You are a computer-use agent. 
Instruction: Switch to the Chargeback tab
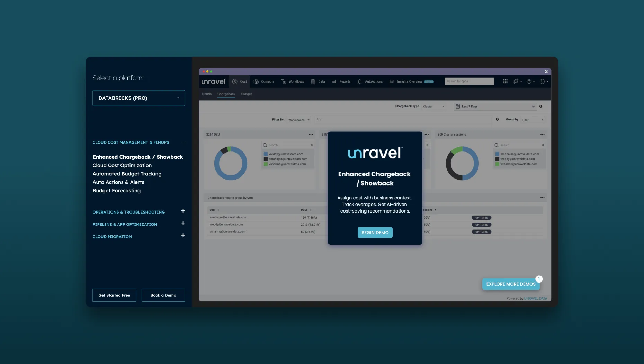(226, 94)
